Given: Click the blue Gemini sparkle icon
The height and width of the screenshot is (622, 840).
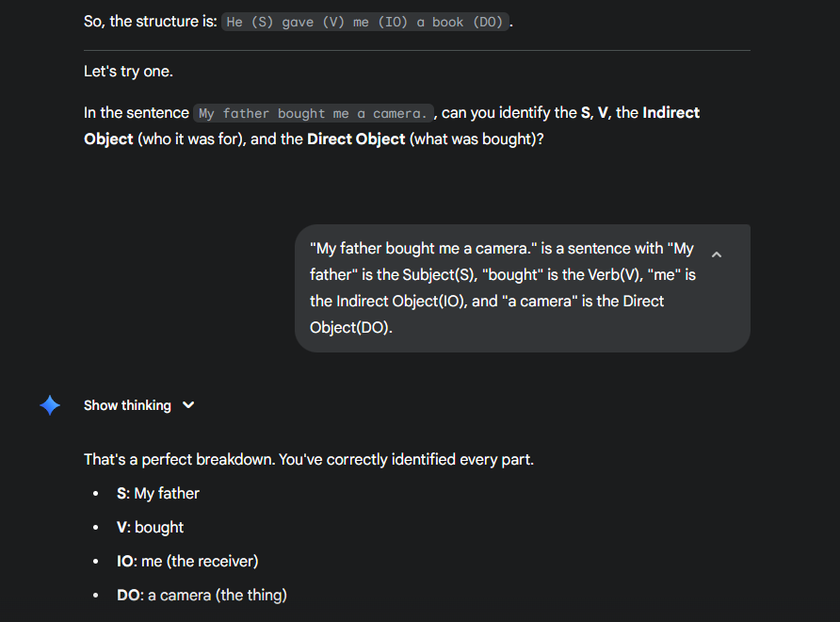Looking at the screenshot, I should [x=50, y=405].
